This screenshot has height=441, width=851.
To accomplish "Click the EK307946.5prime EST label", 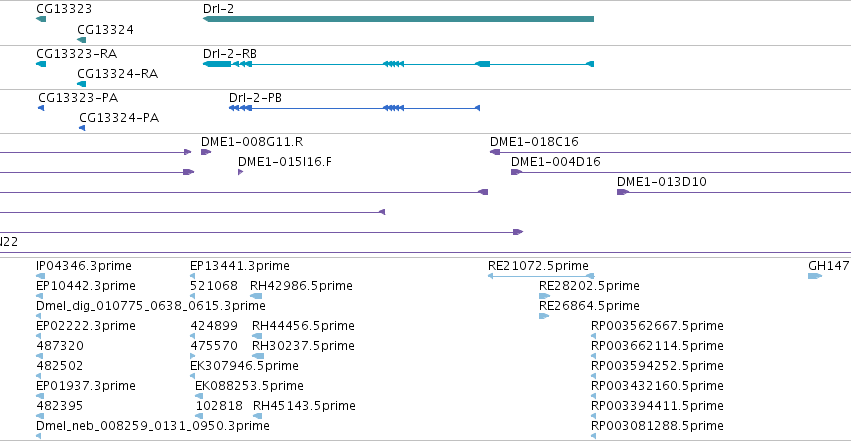I will click(x=244, y=366).
